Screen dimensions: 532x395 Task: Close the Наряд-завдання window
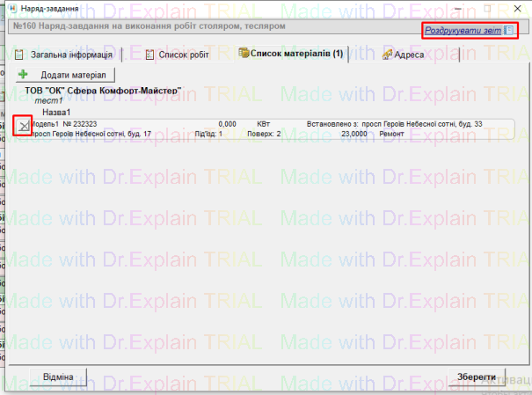[x=514, y=8]
